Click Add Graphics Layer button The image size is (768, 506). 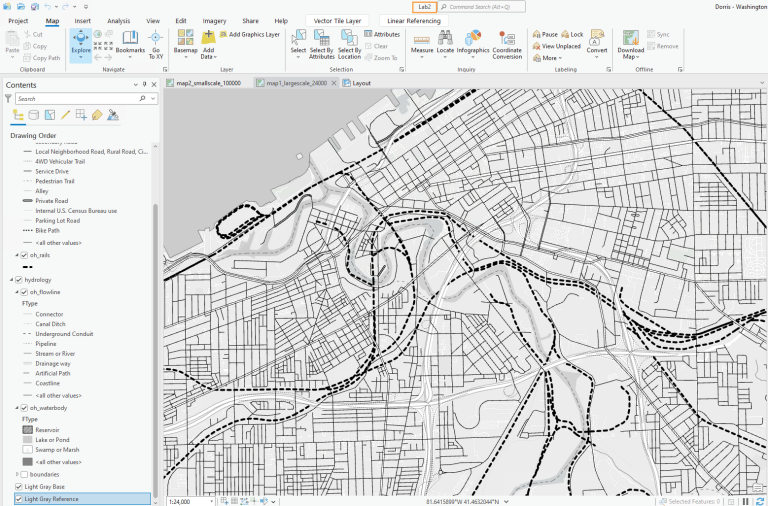[249, 34]
